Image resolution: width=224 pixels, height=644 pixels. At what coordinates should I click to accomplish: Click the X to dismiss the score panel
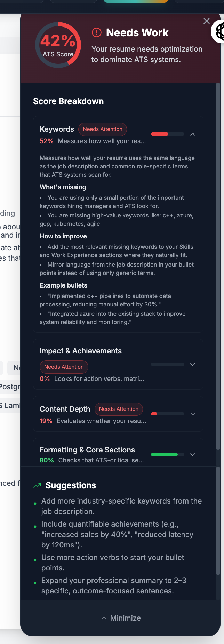coord(206,21)
